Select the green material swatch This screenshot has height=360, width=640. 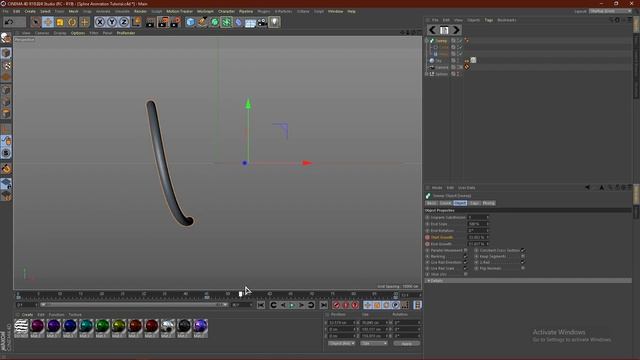point(102,326)
